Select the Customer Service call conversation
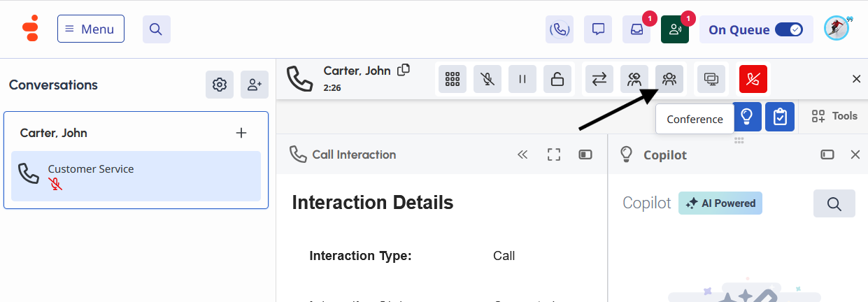Viewport: 868px width, 302px height. click(x=136, y=176)
